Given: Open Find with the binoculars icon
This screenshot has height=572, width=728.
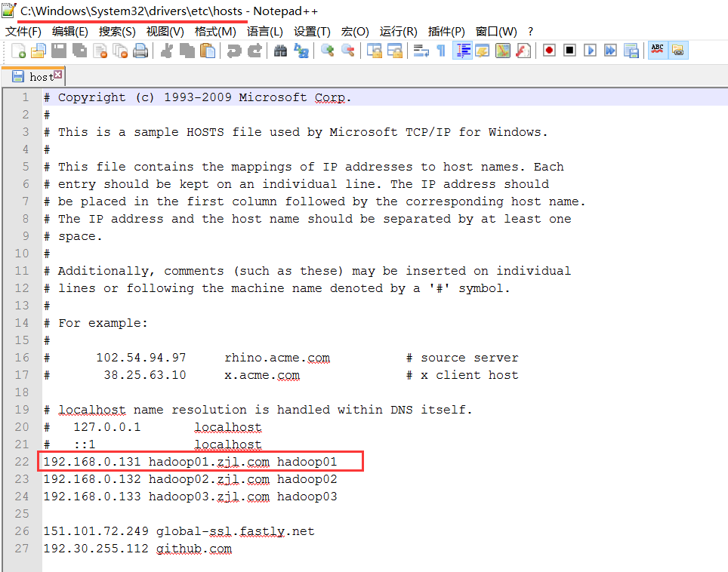Looking at the screenshot, I should click(280, 51).
